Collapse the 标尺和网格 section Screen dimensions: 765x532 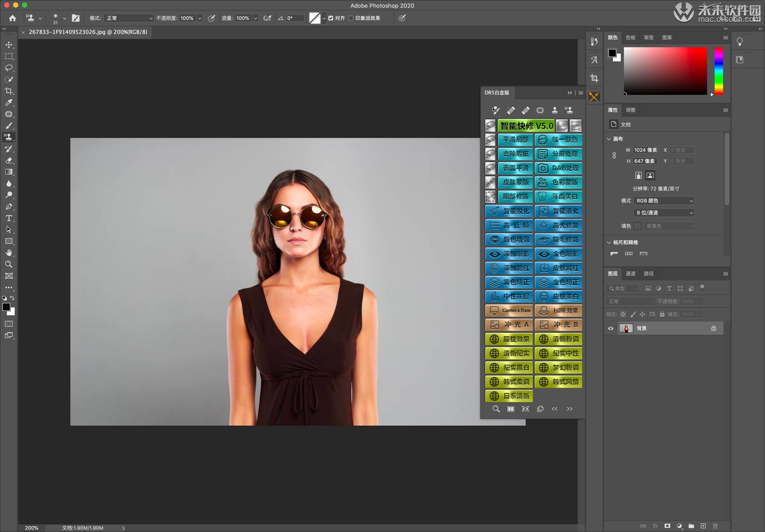(609, 242)
